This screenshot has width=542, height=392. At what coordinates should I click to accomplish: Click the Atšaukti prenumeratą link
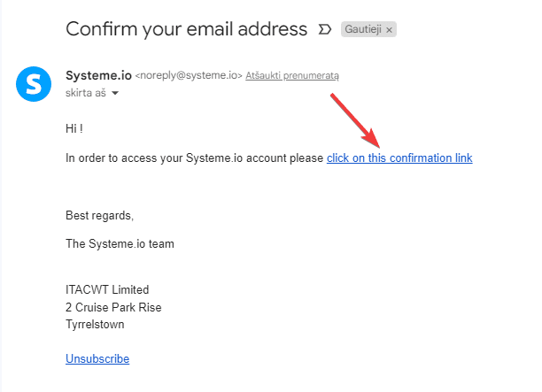[x=292, y=76]
